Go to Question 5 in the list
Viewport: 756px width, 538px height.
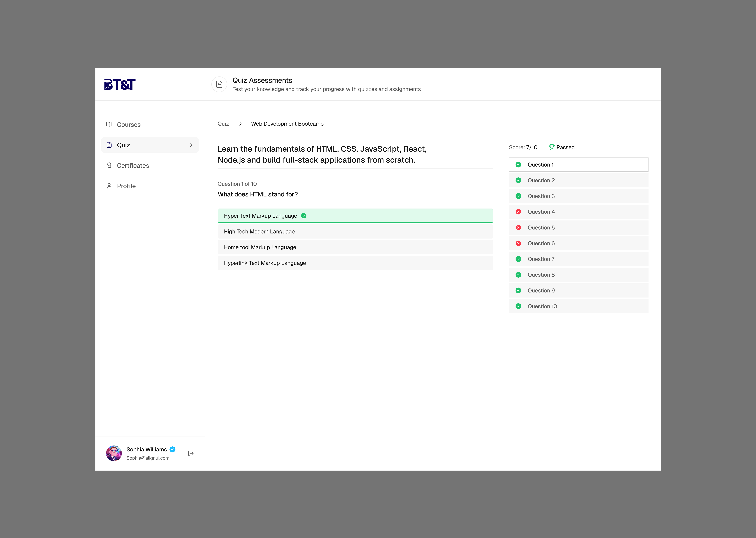coord(579,228)
